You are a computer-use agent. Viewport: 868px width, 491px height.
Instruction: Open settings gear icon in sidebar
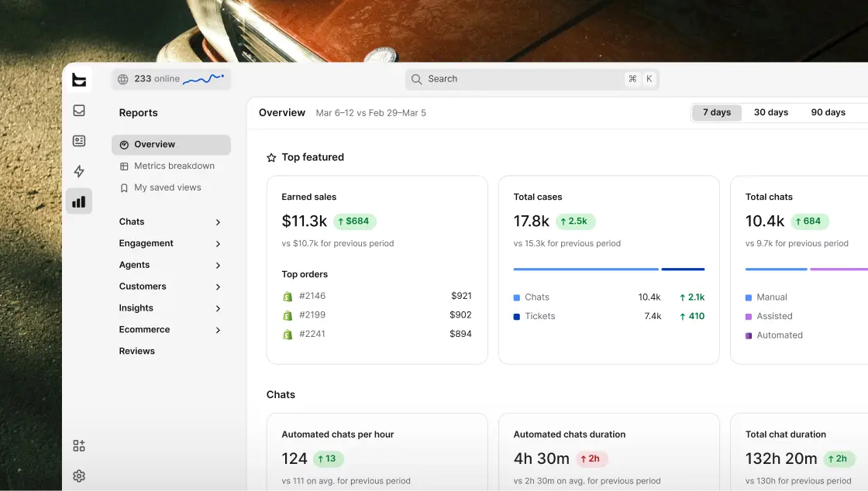(x=79, y=476)
